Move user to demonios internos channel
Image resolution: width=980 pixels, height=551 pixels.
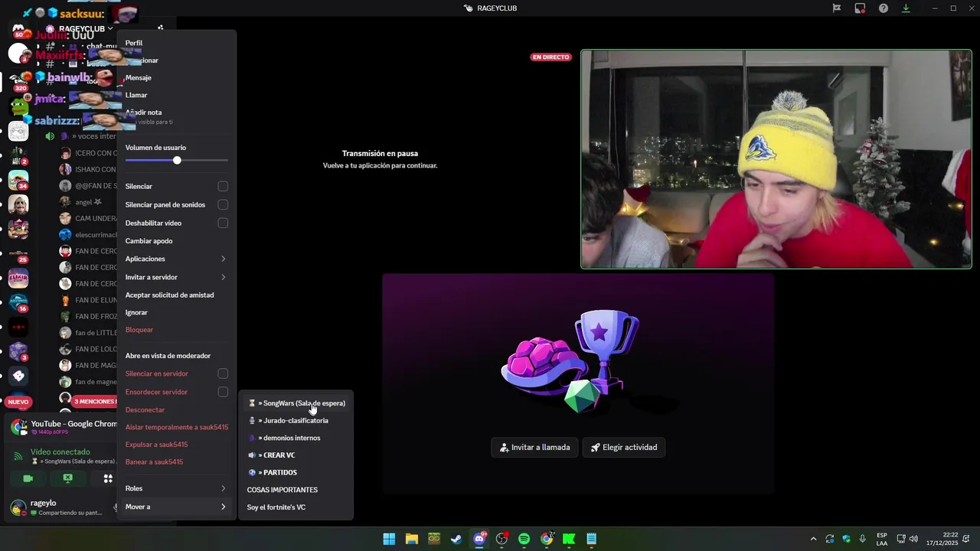[x=296, y=439]
